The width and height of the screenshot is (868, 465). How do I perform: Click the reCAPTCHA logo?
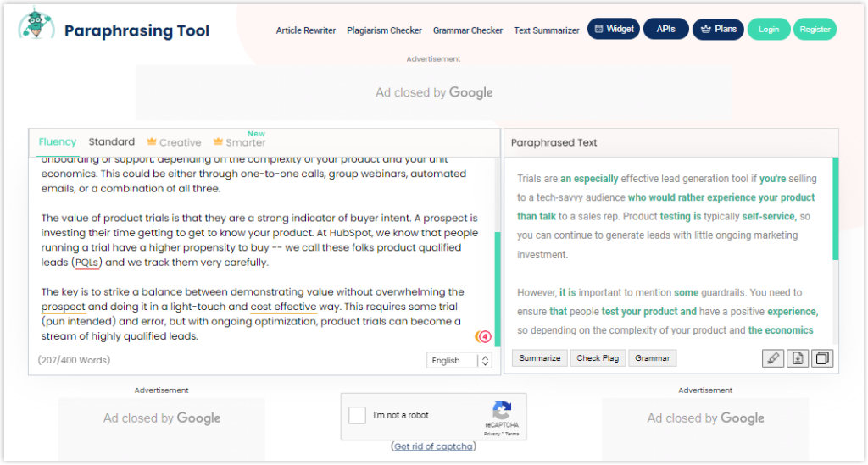(x=502, y=410)
